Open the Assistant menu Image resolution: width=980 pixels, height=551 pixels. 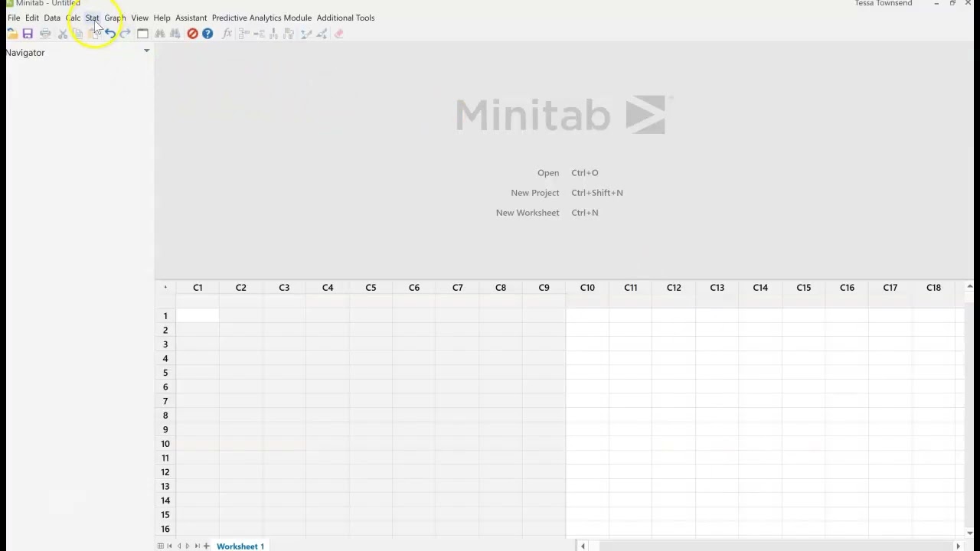point(191,18)
